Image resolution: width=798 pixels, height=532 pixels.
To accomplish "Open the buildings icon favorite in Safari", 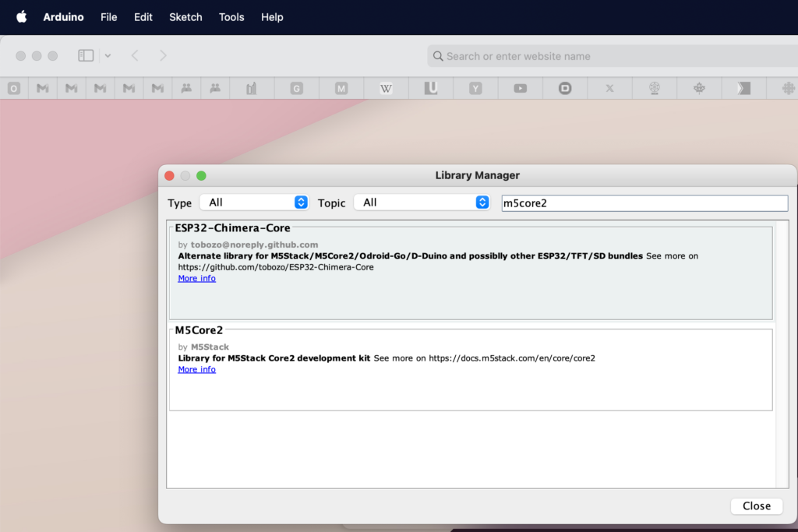I will (252, 89).
